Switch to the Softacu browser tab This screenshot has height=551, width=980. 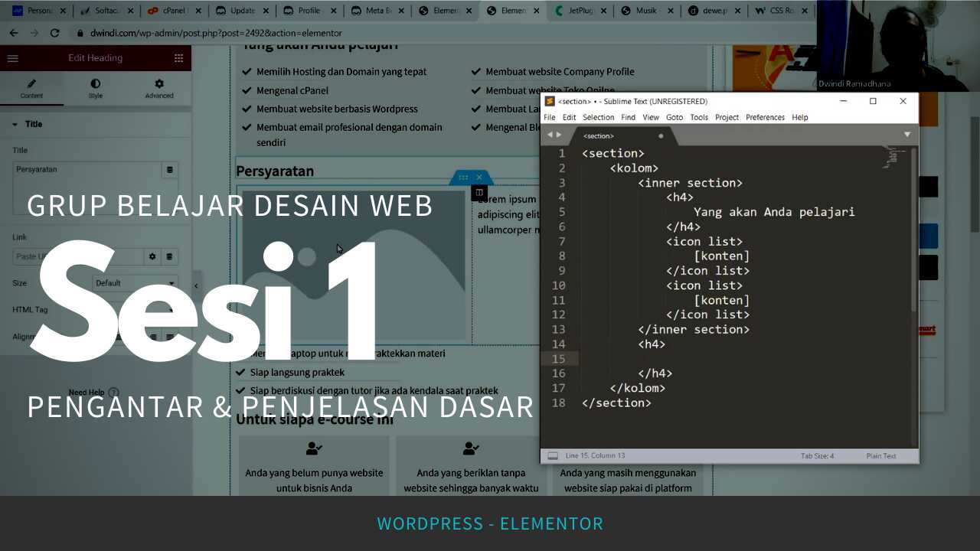click(x=106, y=11)
